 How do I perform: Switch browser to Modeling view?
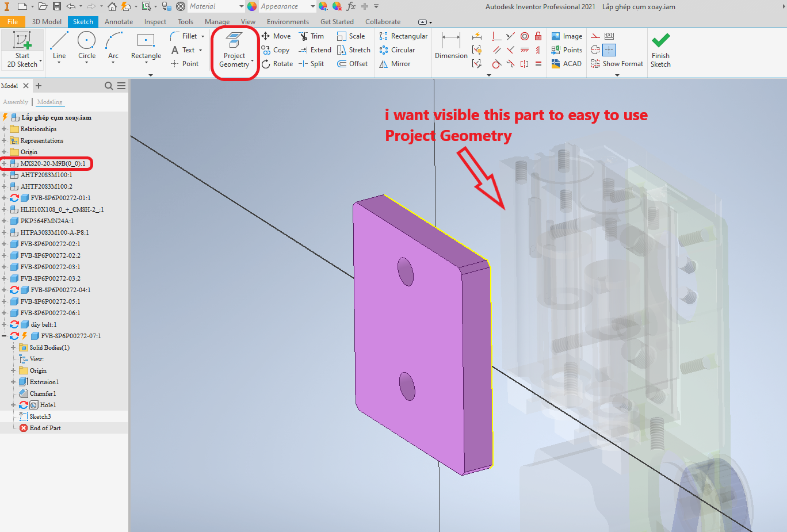(50, 102)
